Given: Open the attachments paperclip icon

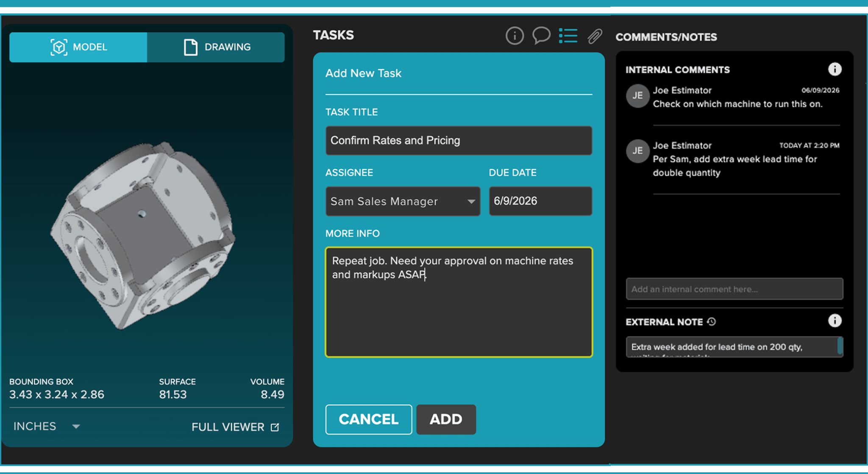Looking at the screenshot, I should [x=595, y=36].
